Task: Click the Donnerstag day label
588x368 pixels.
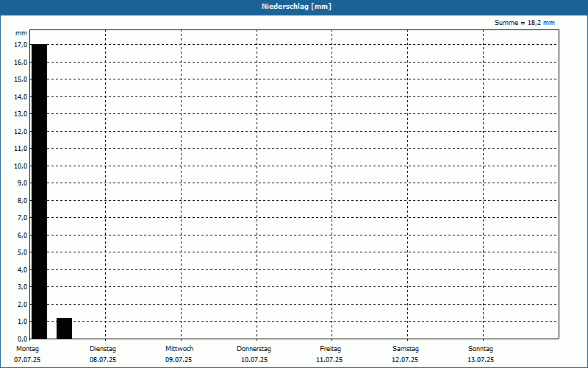Action: coord(254,349)
